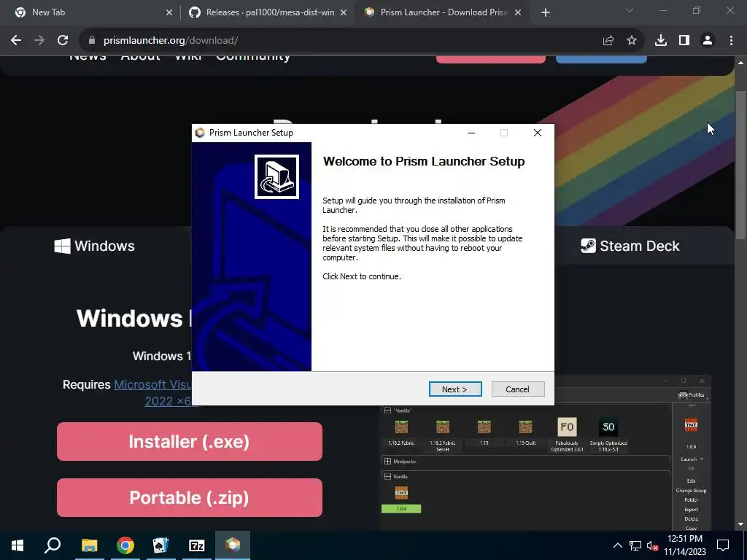
Task: Download the Installer (.exe) button
Action: click(190, 441)
